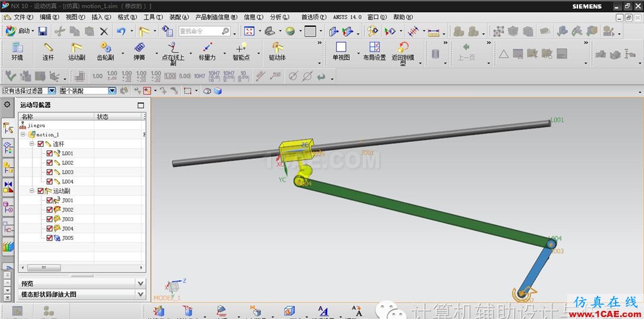Toggle the L001 checkbox

49,153
